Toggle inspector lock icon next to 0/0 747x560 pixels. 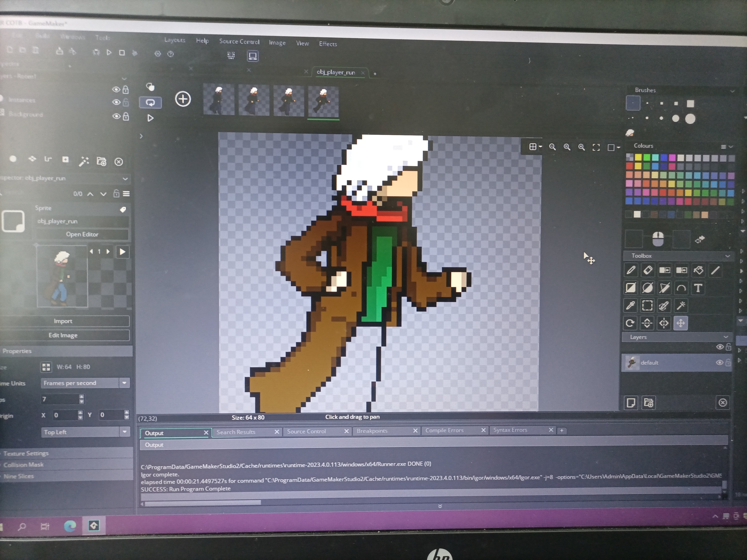[116, 193]
